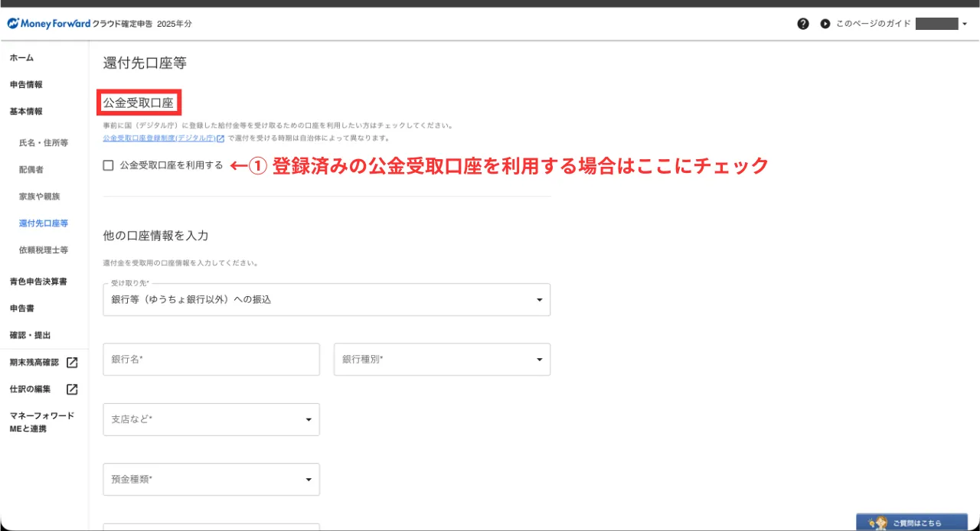980x531 pixels.
Task: Click the 銀行名 input field
Action: coord(211,360)
